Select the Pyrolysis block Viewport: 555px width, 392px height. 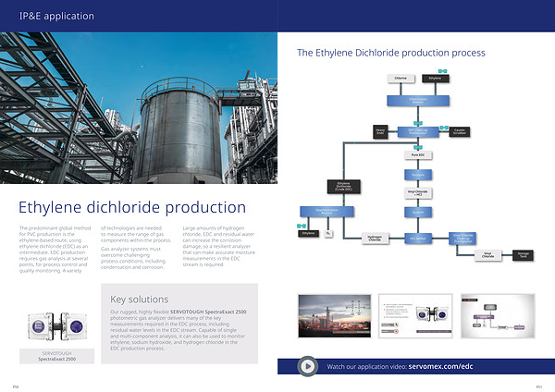[x=417, y=174]
